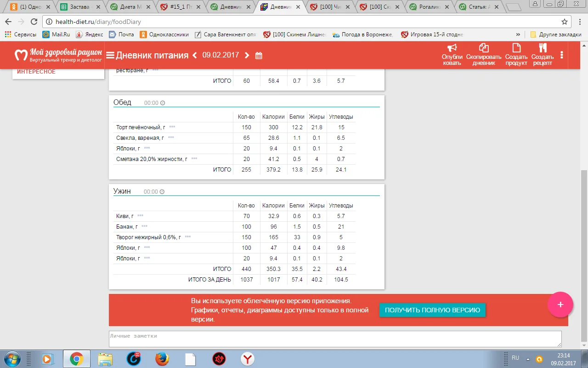
Task: Open the Windows Start menu
Action: [x=12, y=359]
